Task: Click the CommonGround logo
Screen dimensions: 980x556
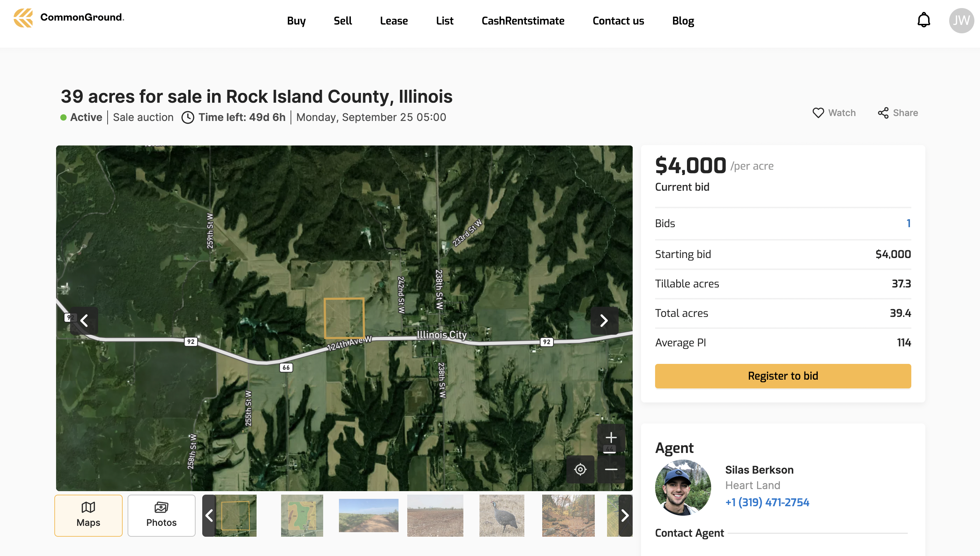Action: [x=69, y=18]
